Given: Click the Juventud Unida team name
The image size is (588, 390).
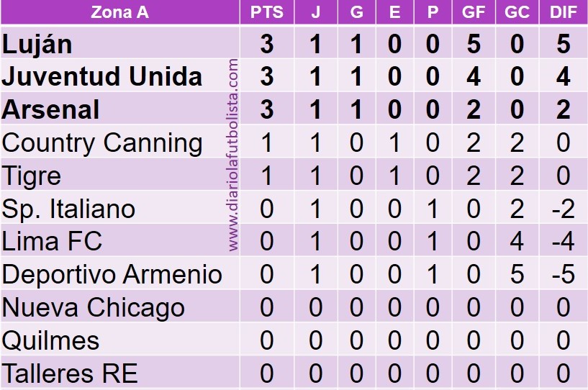Looking at the screenshot, I should (x=102, y=76).
